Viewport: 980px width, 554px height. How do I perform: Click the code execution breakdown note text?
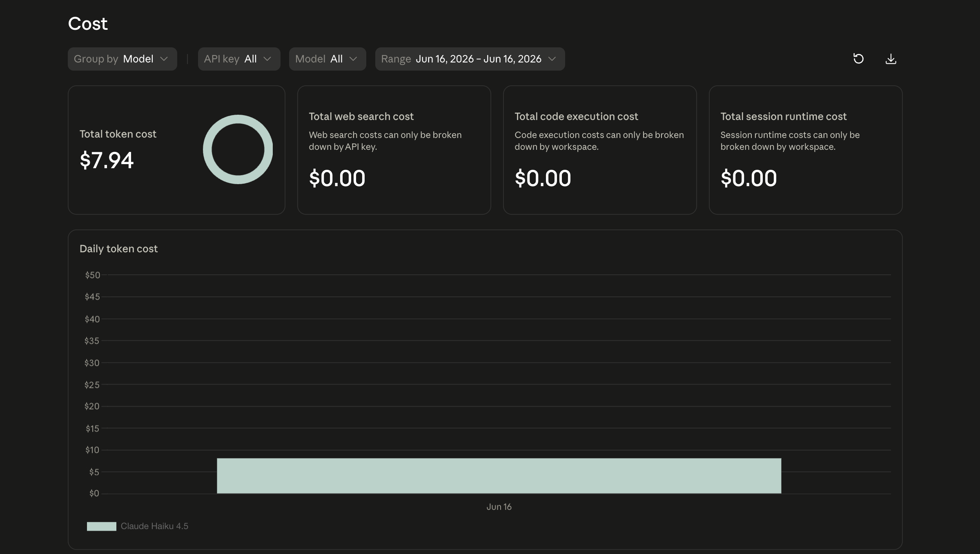point(599,141)
